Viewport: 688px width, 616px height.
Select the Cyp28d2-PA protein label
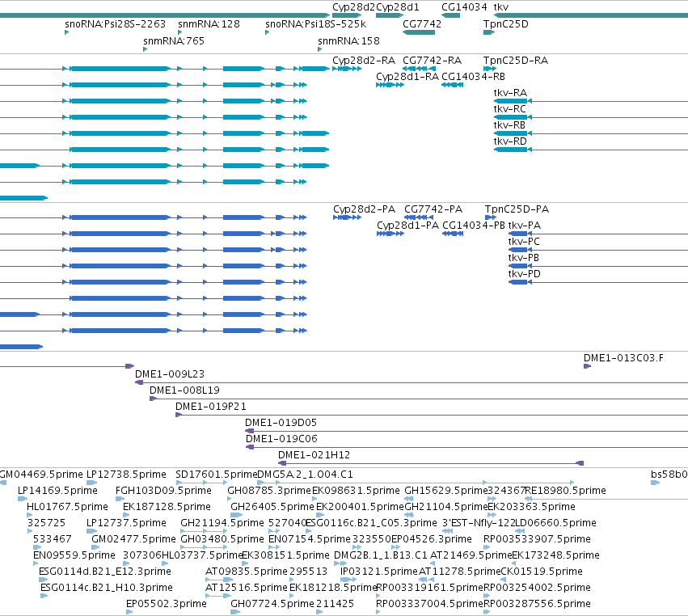click(x=364, y=209)
